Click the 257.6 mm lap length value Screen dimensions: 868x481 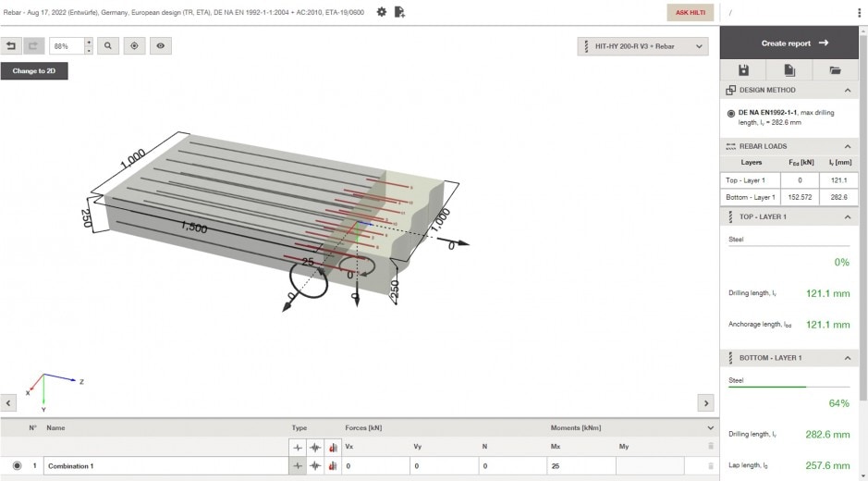[x=827, y=465]
